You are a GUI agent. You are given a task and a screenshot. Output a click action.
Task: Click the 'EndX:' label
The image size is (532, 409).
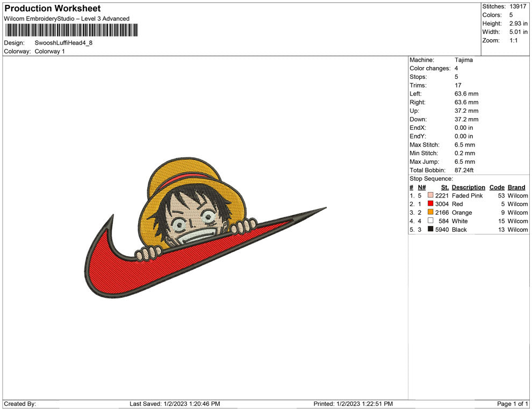click(418, 127)
